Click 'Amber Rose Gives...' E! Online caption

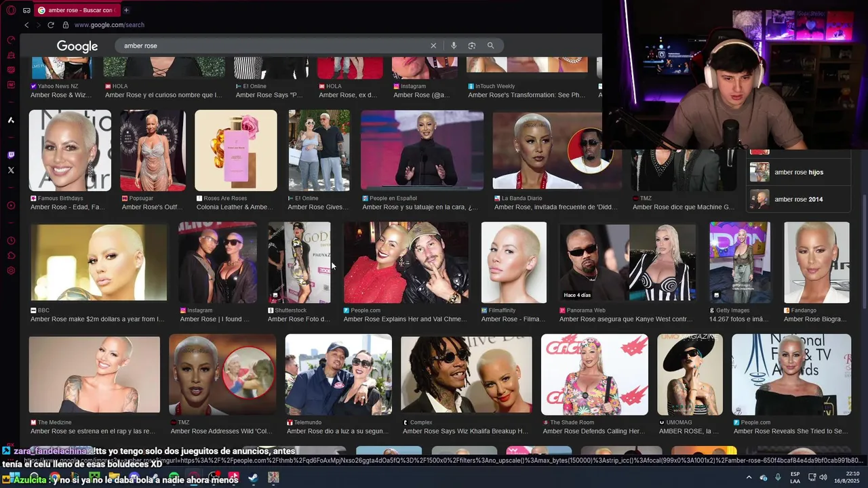(318, 207)
